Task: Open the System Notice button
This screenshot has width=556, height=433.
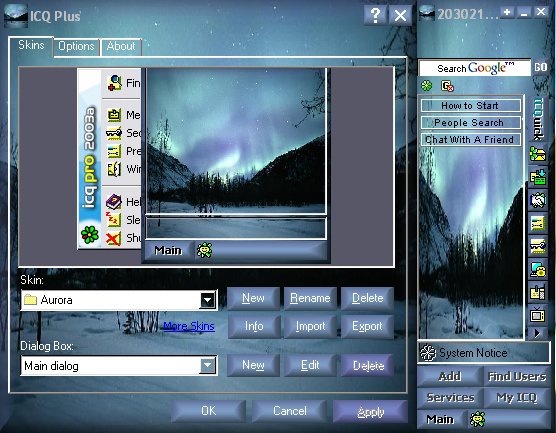Action: coord(484,353)
